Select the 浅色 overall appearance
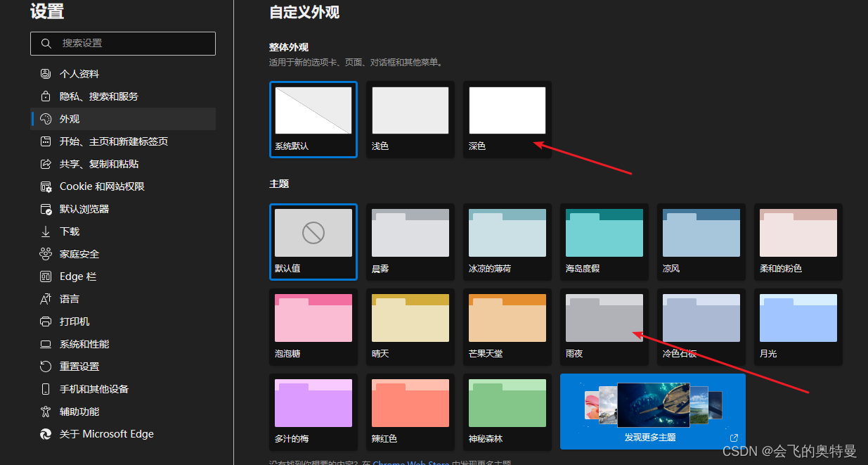 (x=410, y=119)
